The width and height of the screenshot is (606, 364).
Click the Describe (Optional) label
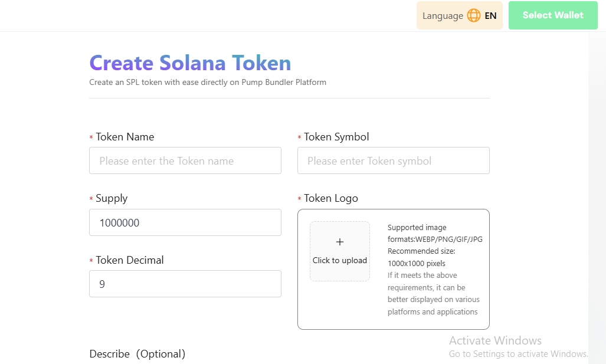(x=137, y=354)
